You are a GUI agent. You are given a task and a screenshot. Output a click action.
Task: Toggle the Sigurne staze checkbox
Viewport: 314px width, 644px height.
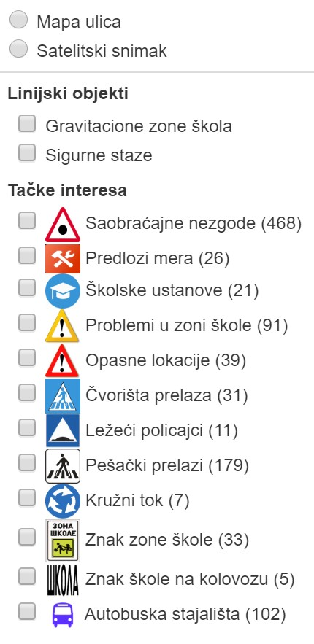(27, 153)
